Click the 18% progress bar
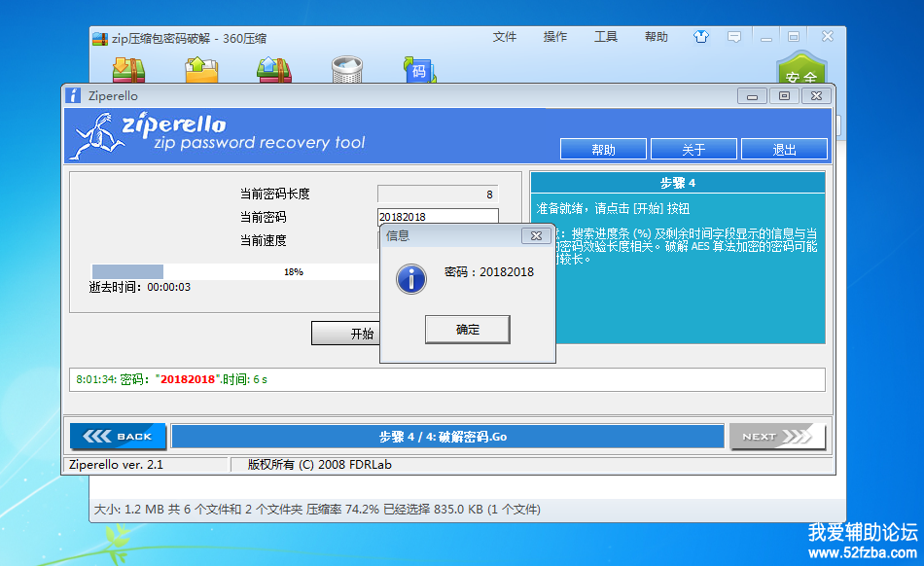Image resolution: width=924 pixels, height=566 pixels. (x=235, y=271)
